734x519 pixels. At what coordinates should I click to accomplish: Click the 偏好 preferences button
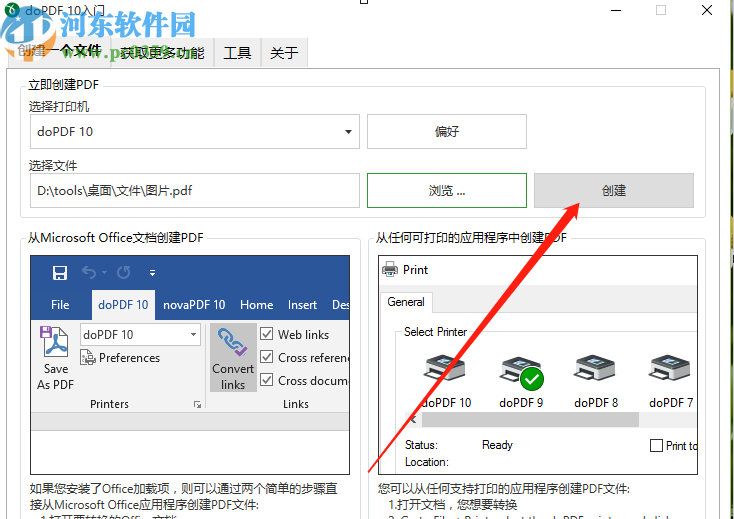tap(447, 132)
